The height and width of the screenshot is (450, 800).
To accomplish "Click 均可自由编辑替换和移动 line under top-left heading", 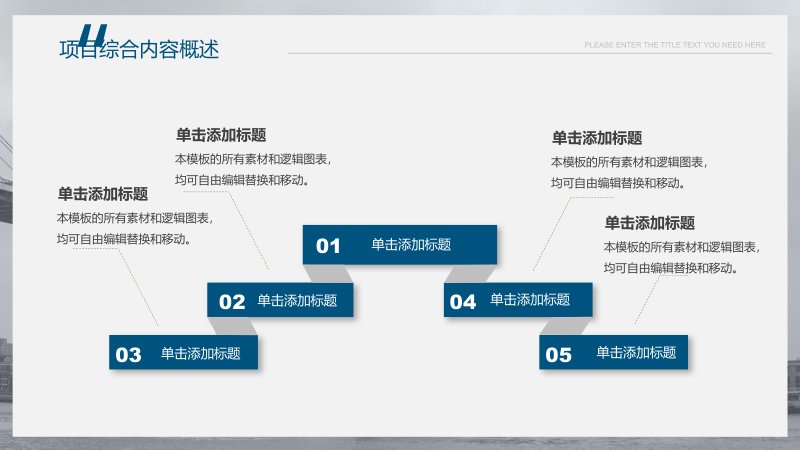I will 242,180.
